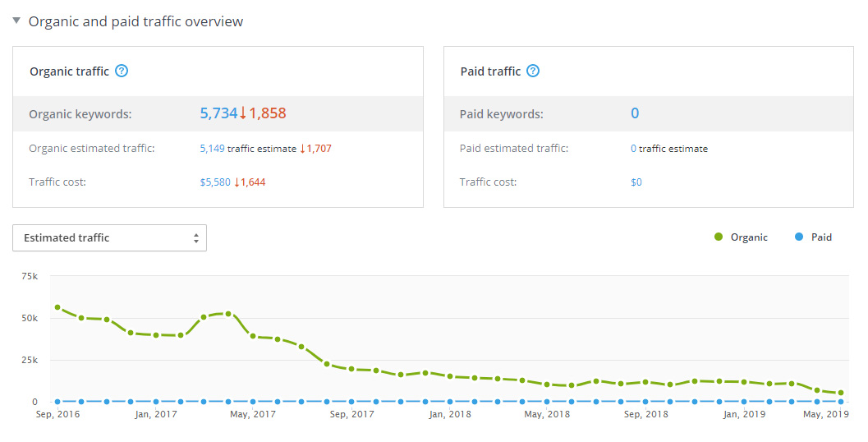
Task: Toggle the Organic series in chart legend
Action: click(x=741, y=237)
